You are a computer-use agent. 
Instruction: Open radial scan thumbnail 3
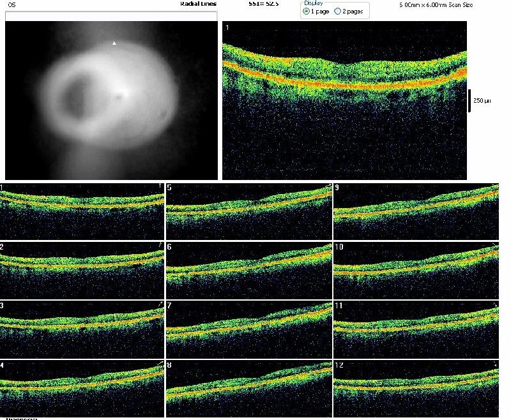click(82, 329)
